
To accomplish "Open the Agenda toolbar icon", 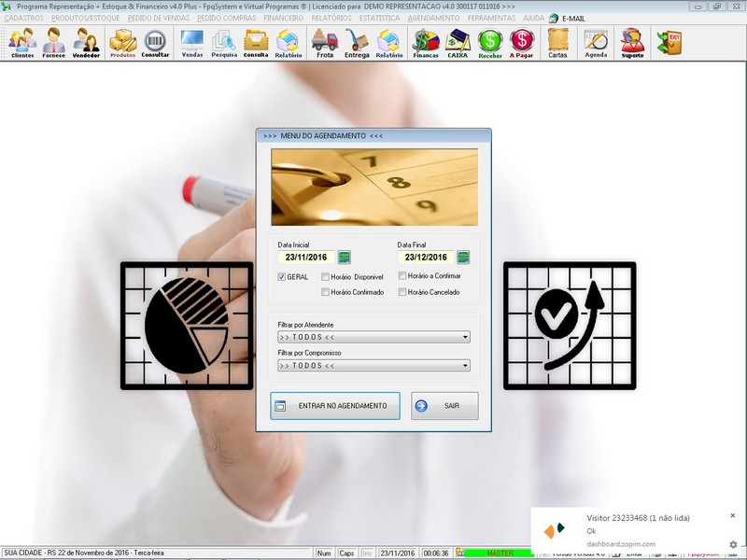I will (596, 43).
